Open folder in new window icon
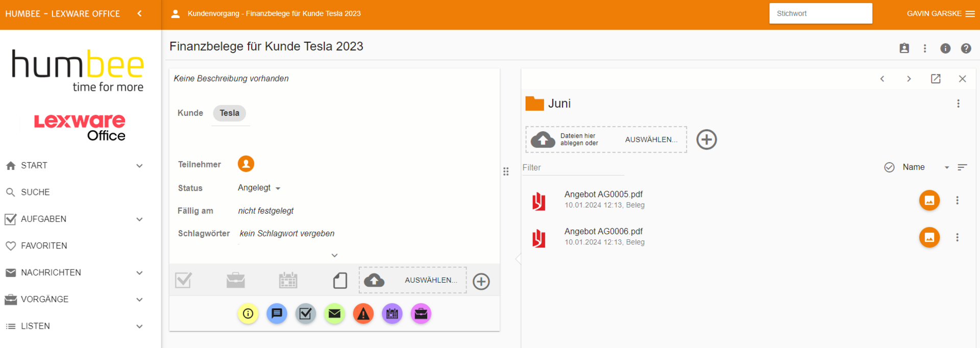The width and height of the screenshot is (980, 348). pyautogui.click(x=935, y=79)
